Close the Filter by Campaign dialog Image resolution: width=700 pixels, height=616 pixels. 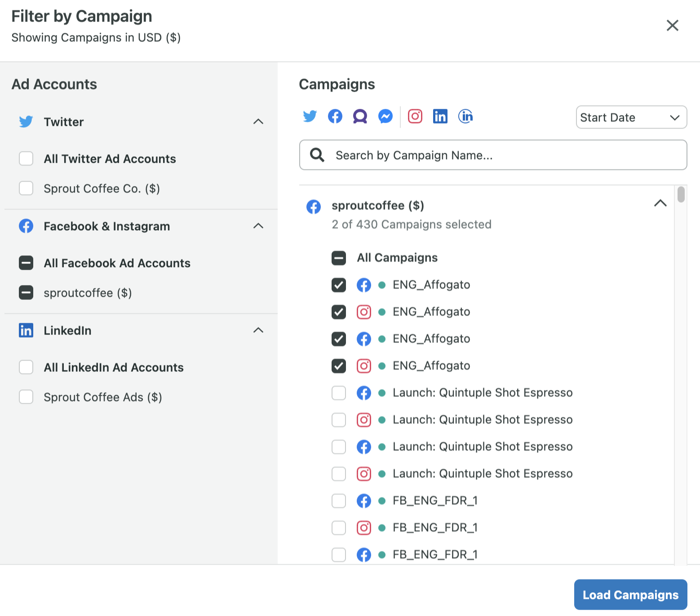pyautogui.click(x=673, y=25)
